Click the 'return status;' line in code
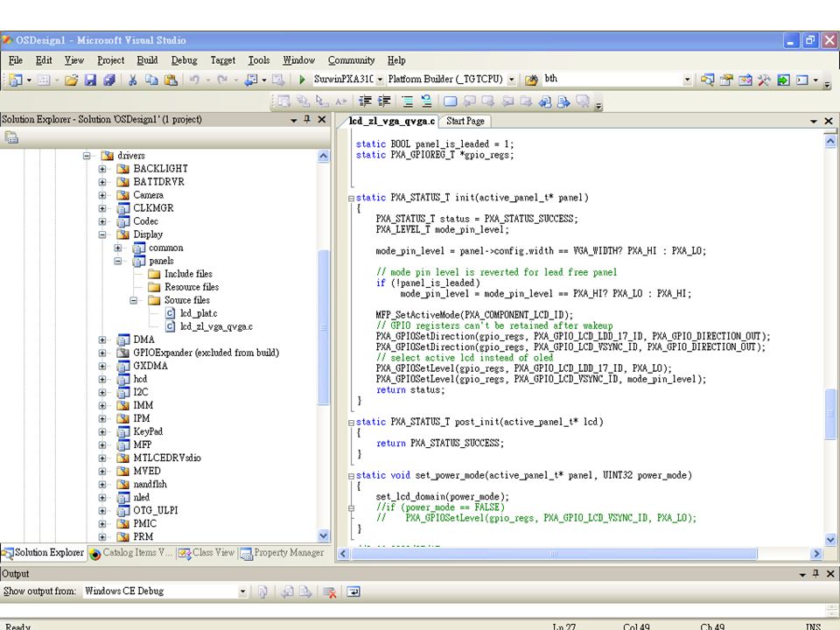This screenshot has width=840, height=630. point(410,390)
